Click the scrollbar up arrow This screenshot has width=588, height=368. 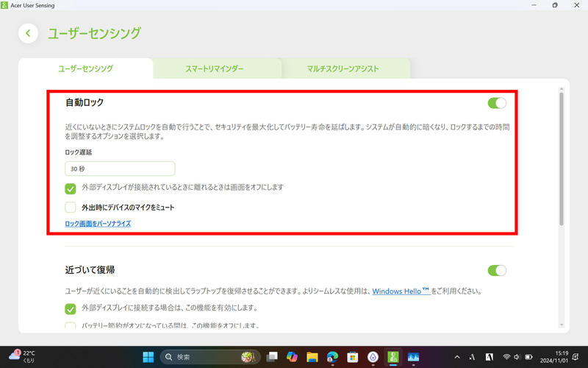coord(562,89)
